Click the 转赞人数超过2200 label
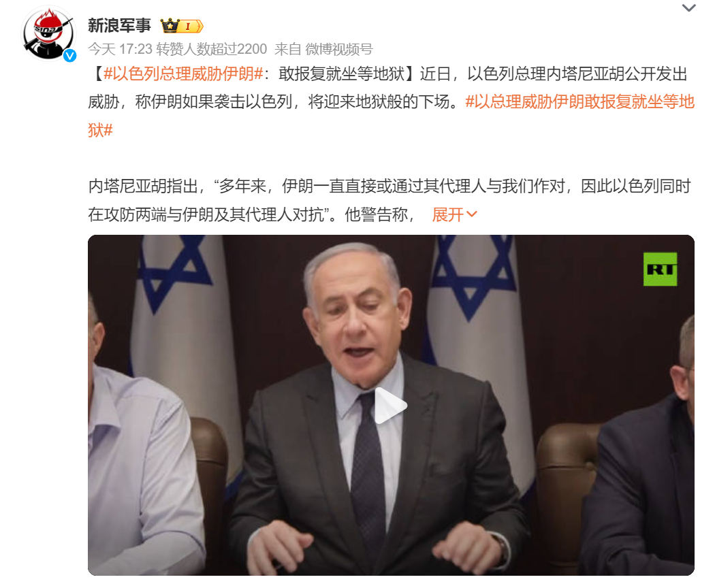This screenshot has width=715, height=588. click(x=212, y=49)
